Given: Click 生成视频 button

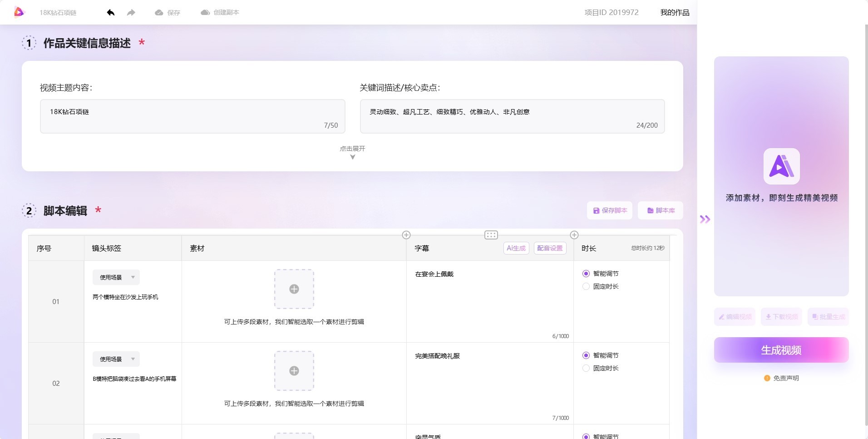Looking at the screenshot, I should point(781,350).
